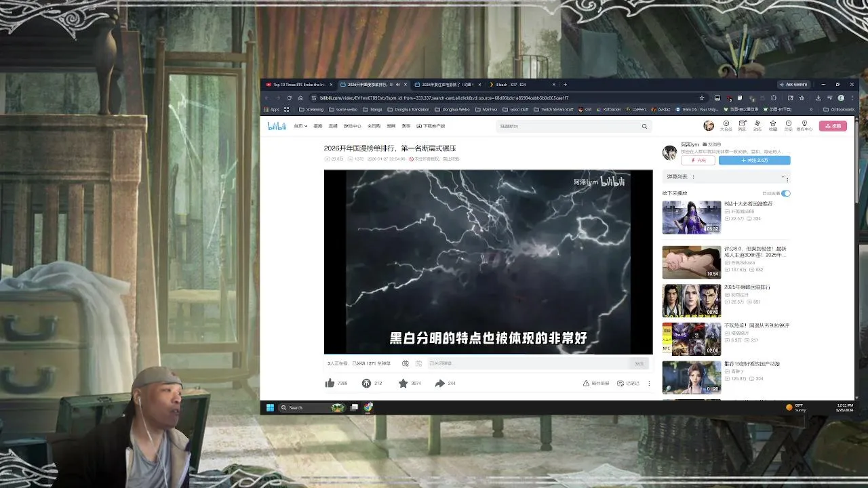Open 直播 live in bilibili nav
Screen dimensions: 868x488
[333, 126]
